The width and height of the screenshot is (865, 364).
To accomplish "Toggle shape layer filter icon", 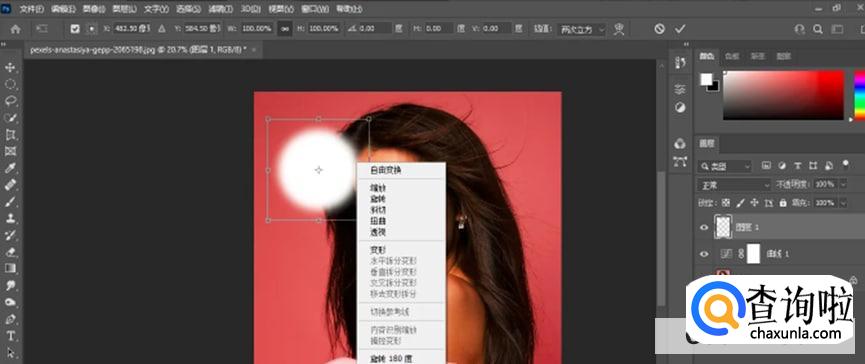I will click(813, 165).
